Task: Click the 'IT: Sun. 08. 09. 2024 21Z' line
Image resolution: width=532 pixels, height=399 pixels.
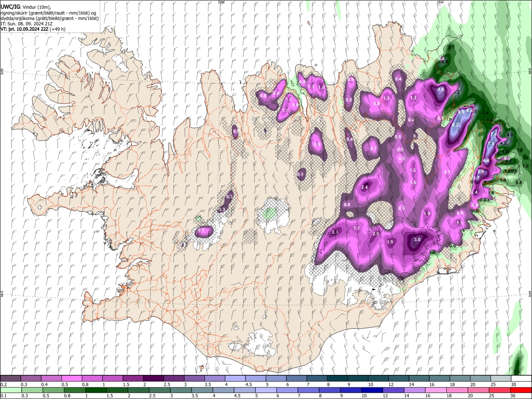Action: point(27,24)
